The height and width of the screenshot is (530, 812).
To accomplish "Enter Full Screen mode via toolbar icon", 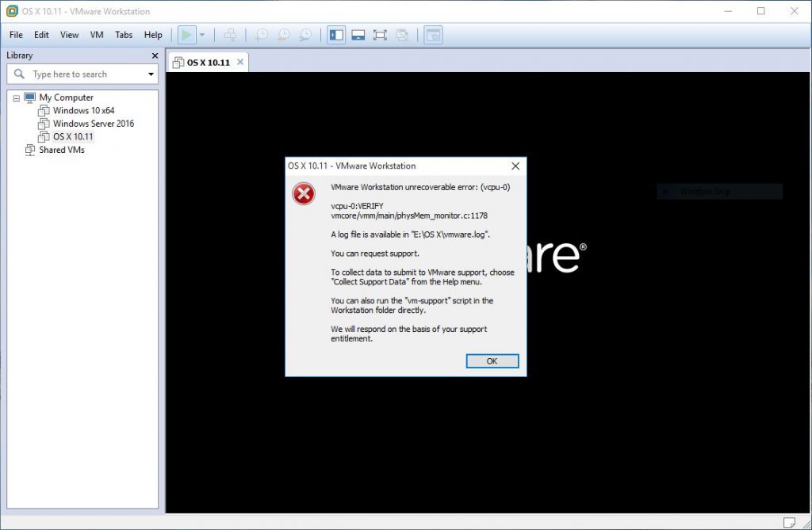I will point(379,35).
